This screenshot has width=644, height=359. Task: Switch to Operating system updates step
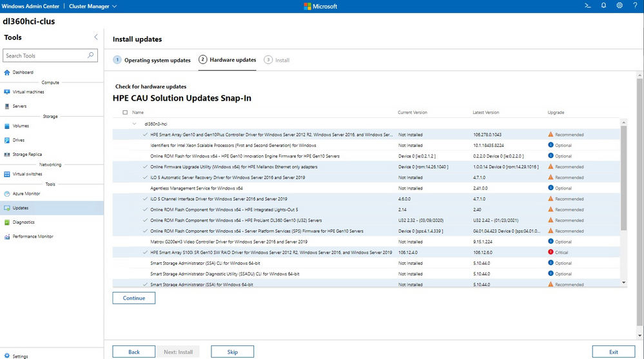(152, 60)
